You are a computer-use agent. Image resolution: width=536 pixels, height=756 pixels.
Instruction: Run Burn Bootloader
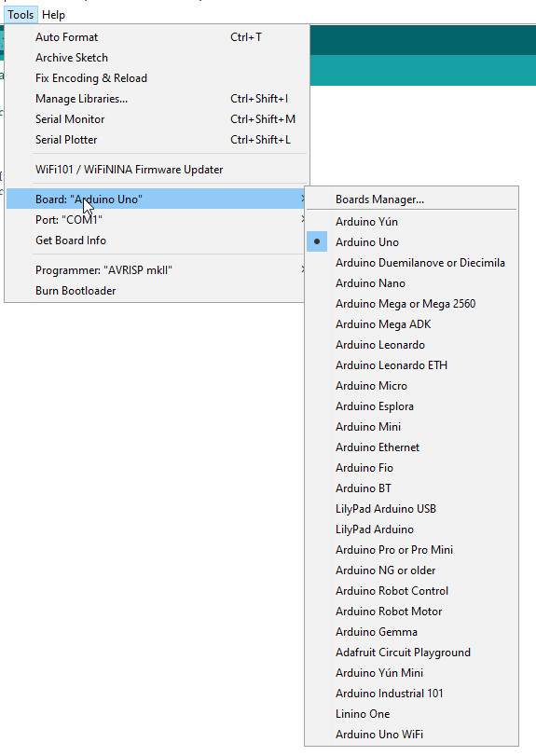click(x=156, y=291)
